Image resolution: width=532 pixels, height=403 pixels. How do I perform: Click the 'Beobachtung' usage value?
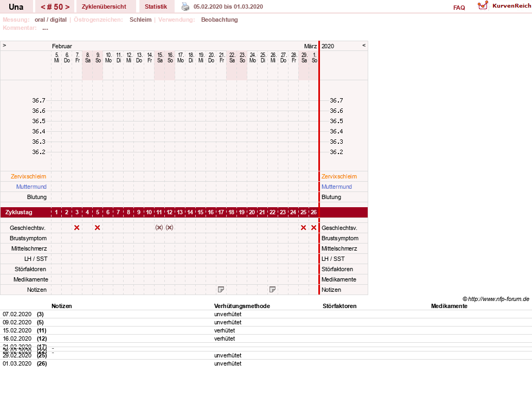[x=220, y=20]
